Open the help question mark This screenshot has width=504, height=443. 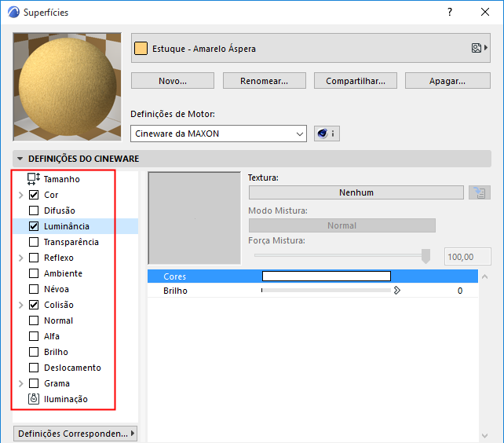pyautogui.click(x=450, y=12)
